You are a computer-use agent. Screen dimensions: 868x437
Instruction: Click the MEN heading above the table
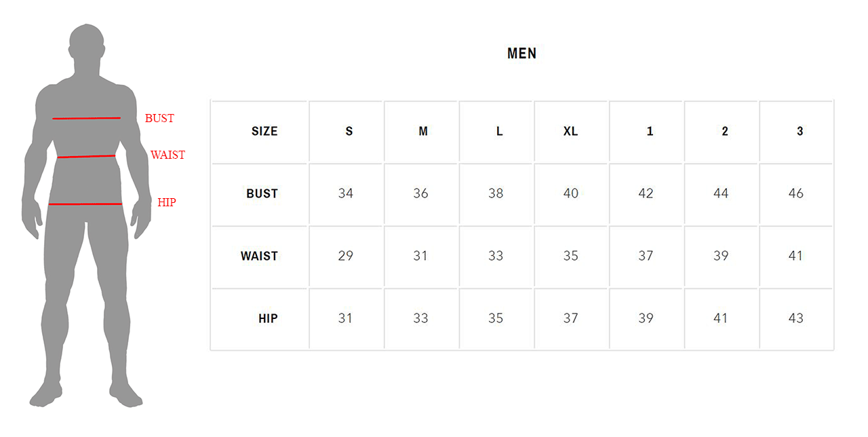(x=521, y=54)
